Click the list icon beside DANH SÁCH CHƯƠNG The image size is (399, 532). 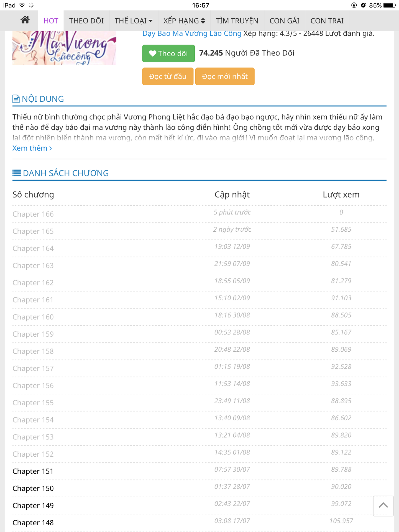(x=17, y=173)
